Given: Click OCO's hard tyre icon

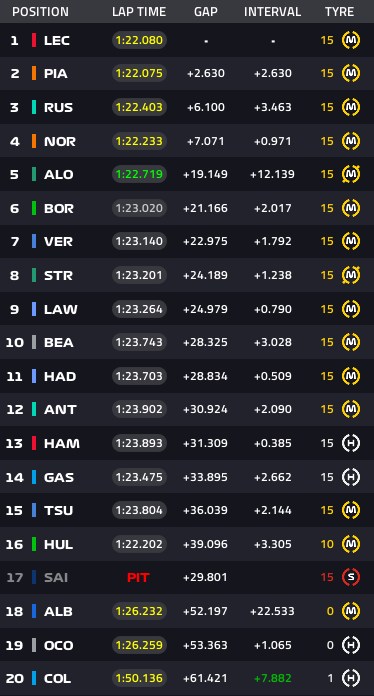Looking at the screenshot, I should [x=350, y=645].
